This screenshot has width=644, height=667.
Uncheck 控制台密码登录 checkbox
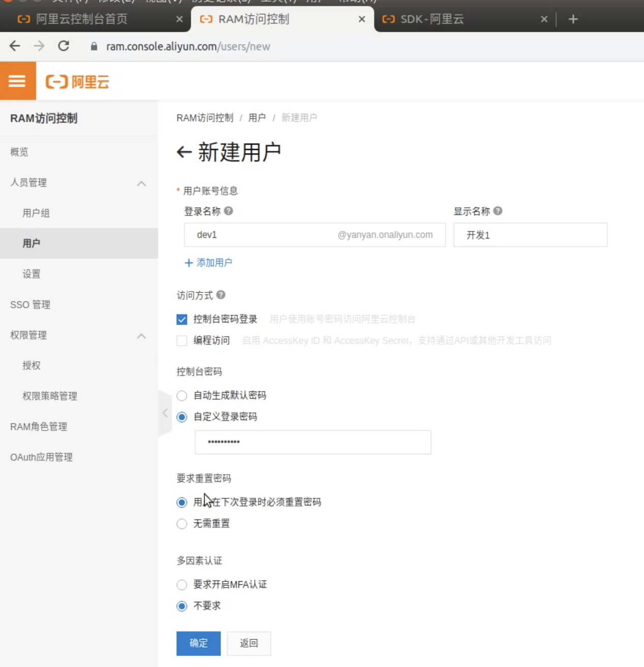pyautogui.click(x=182, y=319)
